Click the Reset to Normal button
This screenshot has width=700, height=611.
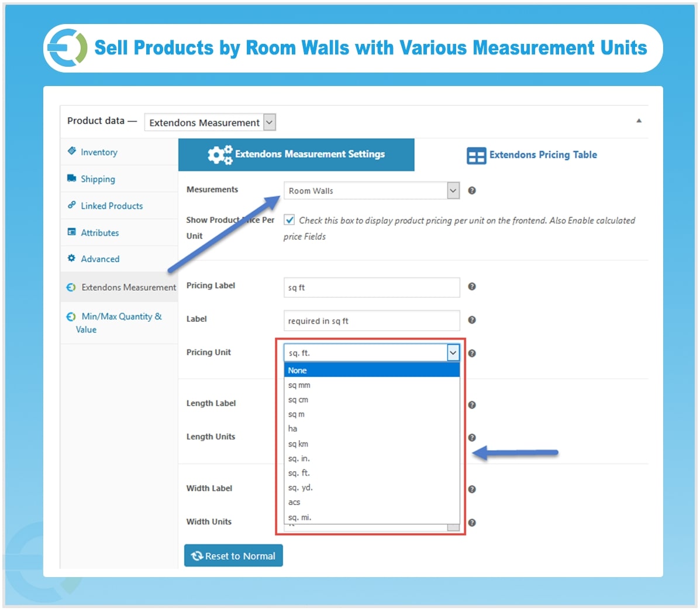pos(233,555)
